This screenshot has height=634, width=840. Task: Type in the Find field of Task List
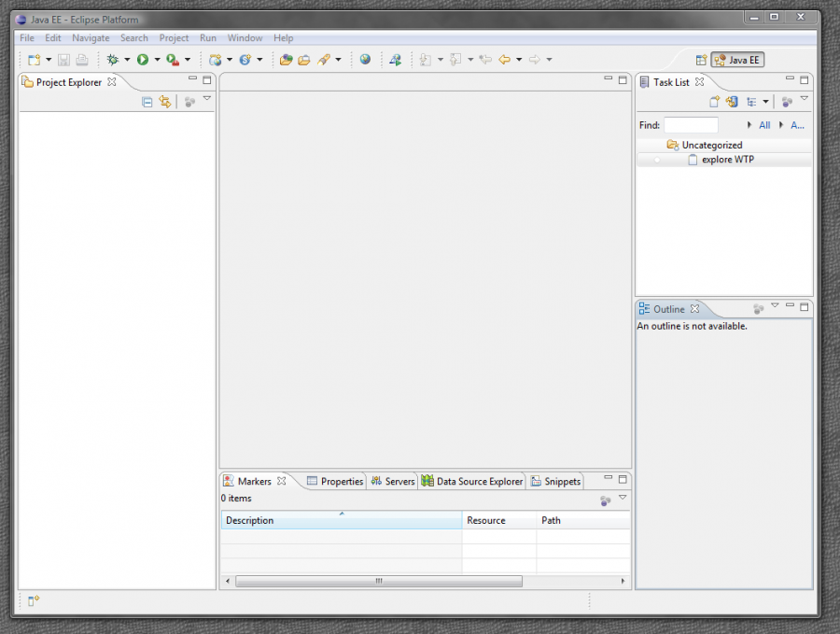coord(689,124)
